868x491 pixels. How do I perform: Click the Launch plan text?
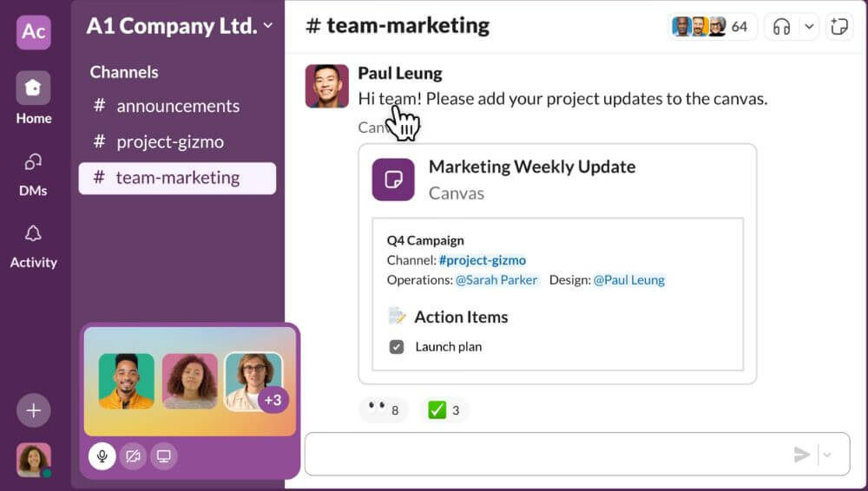pyautogui.click(x=449, y=347)
